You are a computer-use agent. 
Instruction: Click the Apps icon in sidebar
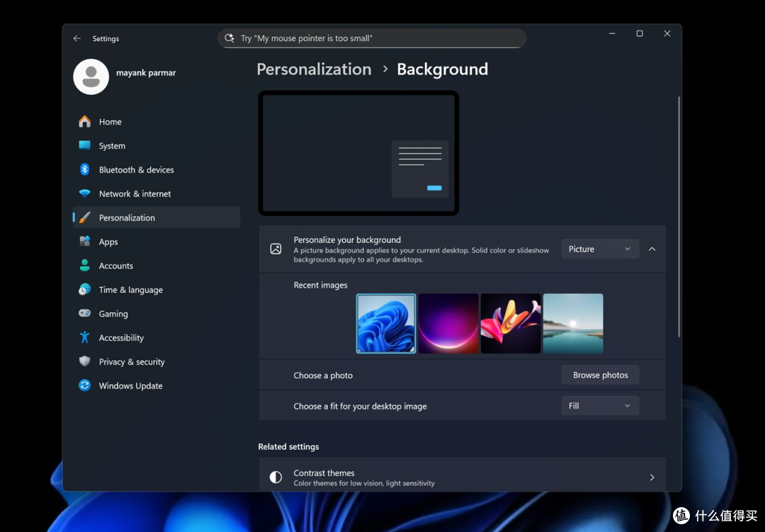coord(85,241)
